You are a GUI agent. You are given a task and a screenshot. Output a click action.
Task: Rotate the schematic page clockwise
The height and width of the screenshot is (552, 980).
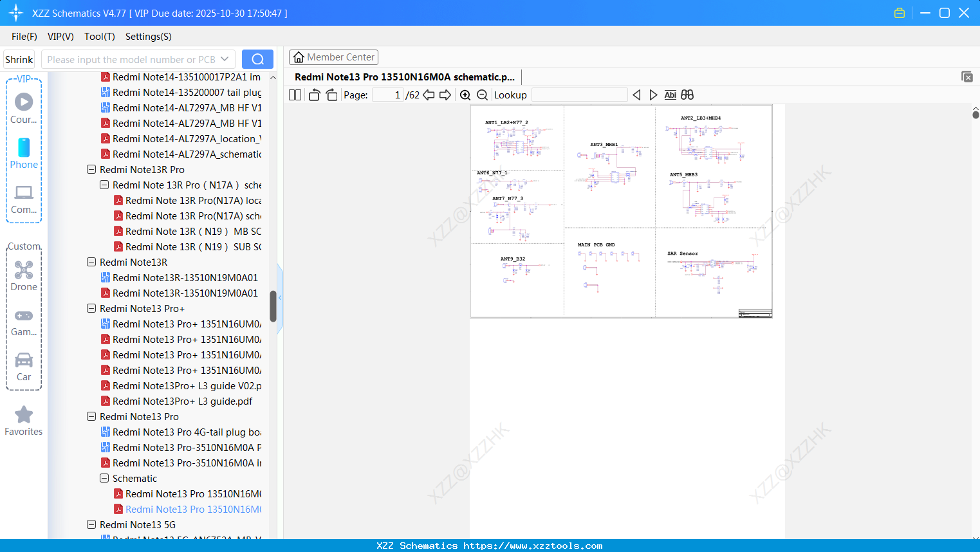(331, 95)
